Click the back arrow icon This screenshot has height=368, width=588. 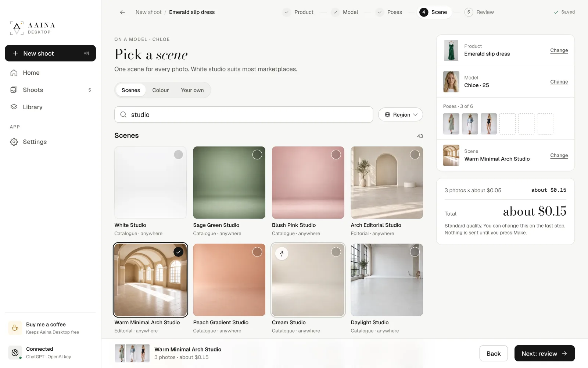point(122,12)
